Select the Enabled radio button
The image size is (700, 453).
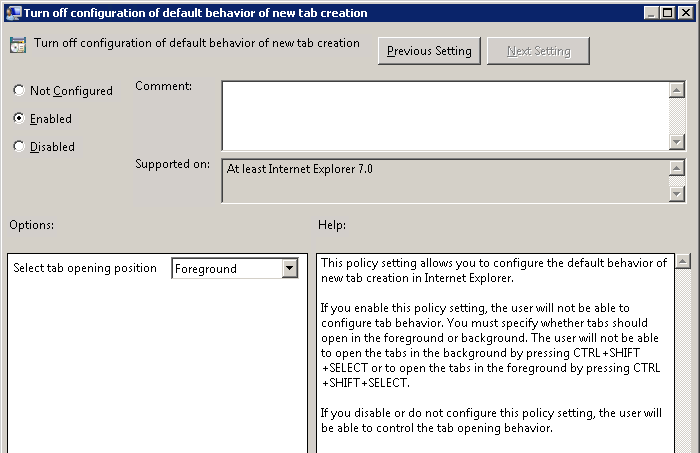[19, 119]
